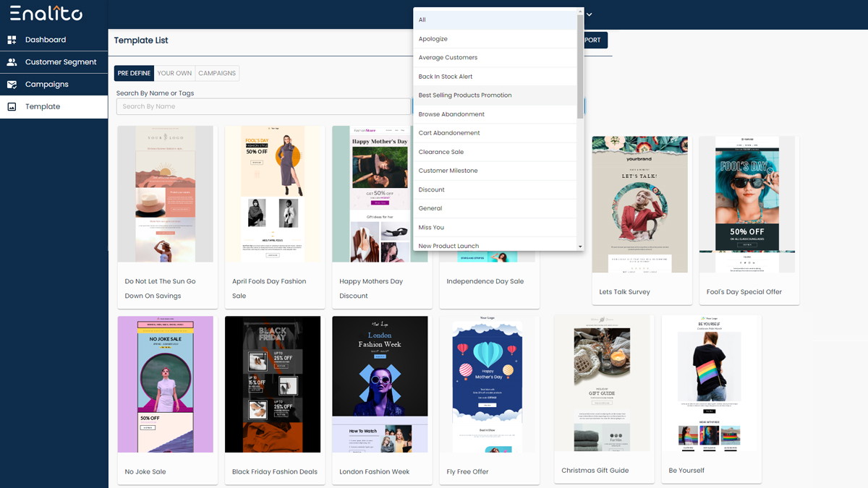
Task: Click the Customer Segment people icon
Action: 12,62
